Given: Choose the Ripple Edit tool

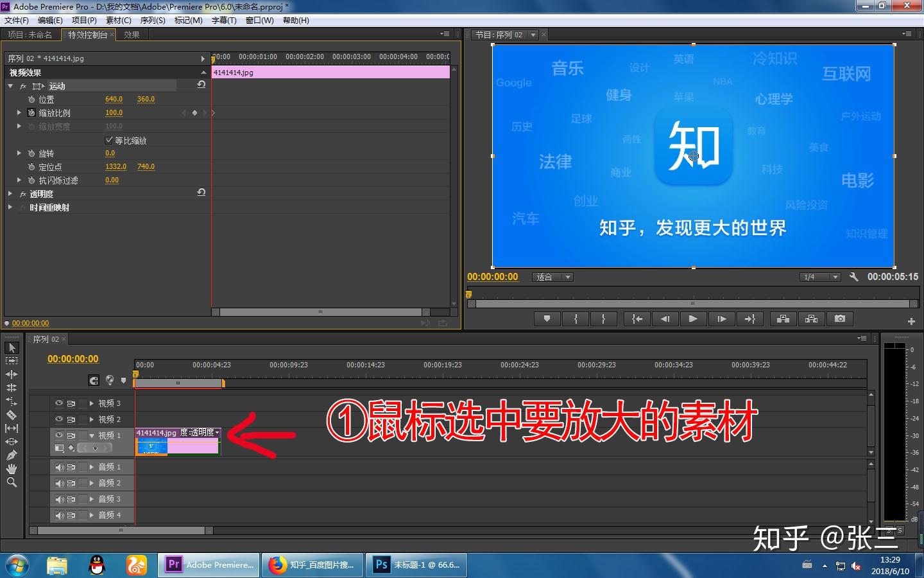Looking at the screenshot, I should pos(12,374).
